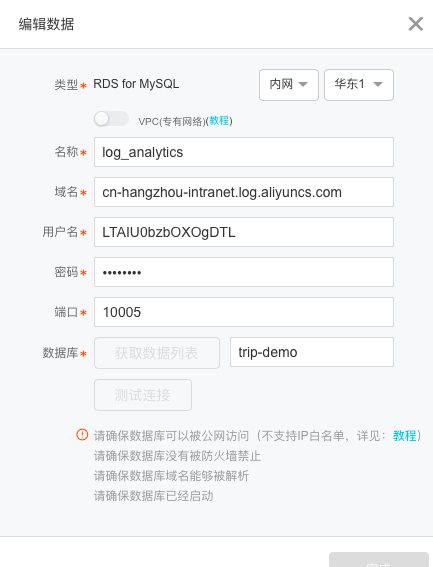The image size is (433, 567).
Task: Expand the 华东1 region dropdown
Action: (358, 85)
